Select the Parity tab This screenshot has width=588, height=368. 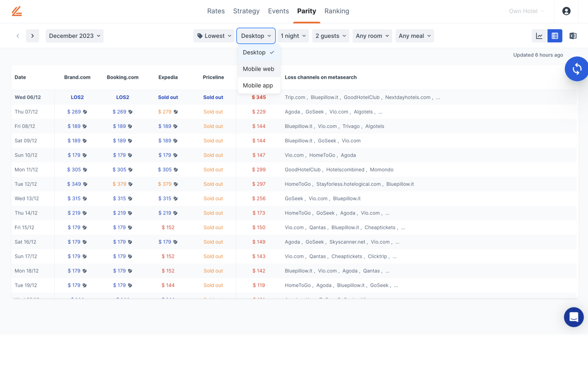tap(307, 11)
